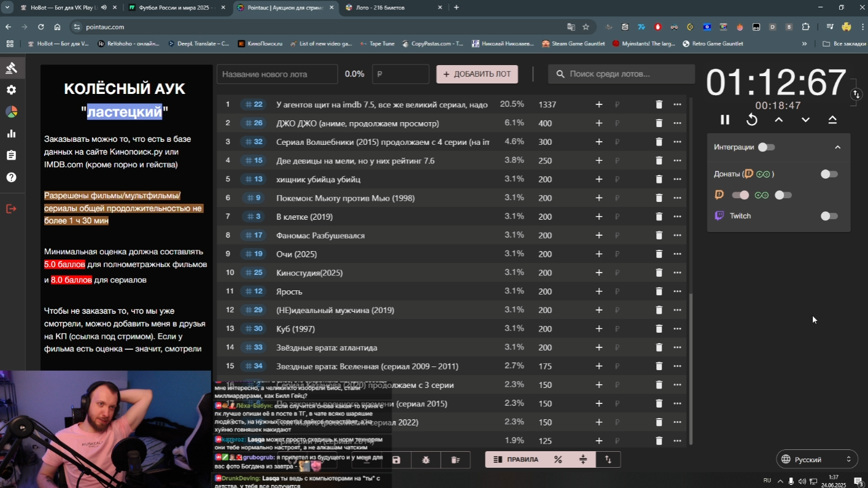Open options menu for Покемон lot
This screenshot has width=868, height=488.
tap(677, 198)
